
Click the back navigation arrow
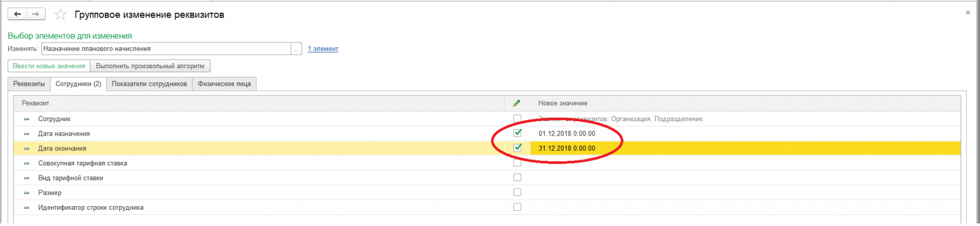point(17,14)
